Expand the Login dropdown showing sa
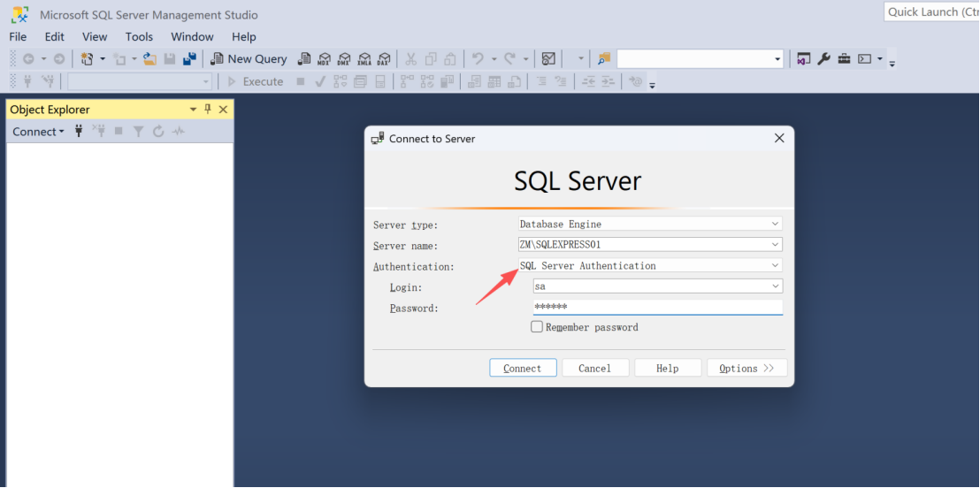The image size is (980, 488). [775, 286]
